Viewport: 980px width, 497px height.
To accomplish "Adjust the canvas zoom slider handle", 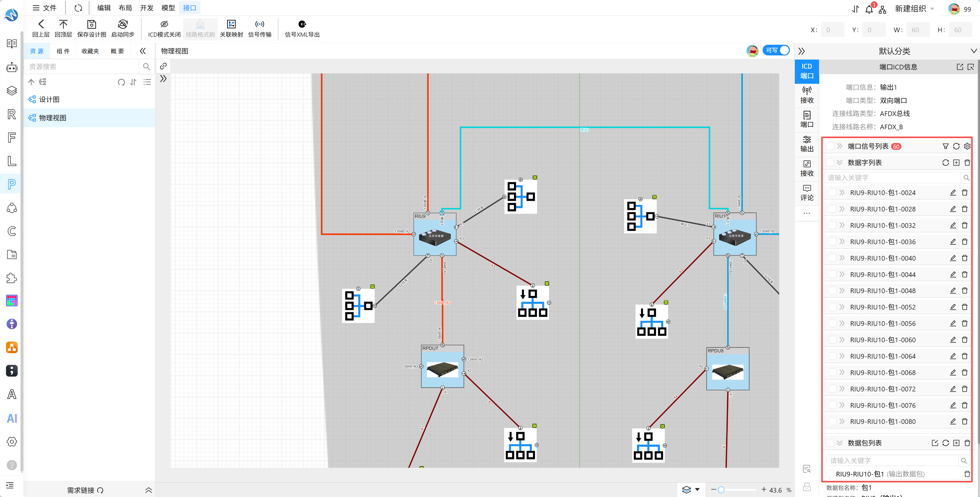I will click(x=721, y=490).
